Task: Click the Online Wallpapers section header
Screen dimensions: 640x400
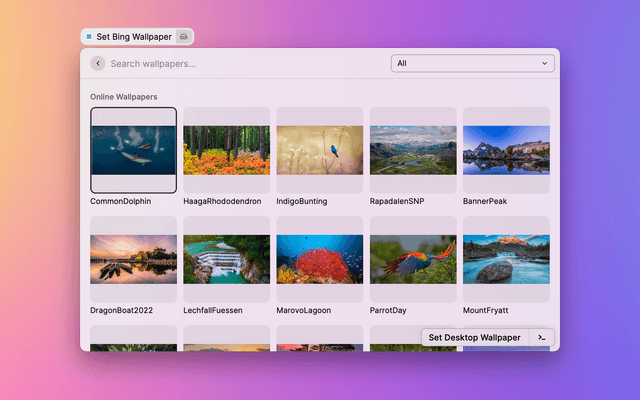Action: click(x=123, y=97)
